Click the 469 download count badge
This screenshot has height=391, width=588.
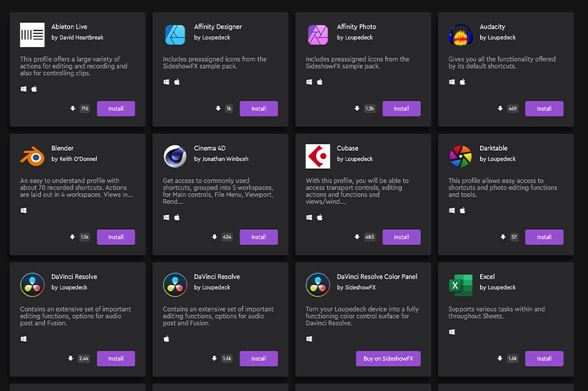click(x=513, y=109)
